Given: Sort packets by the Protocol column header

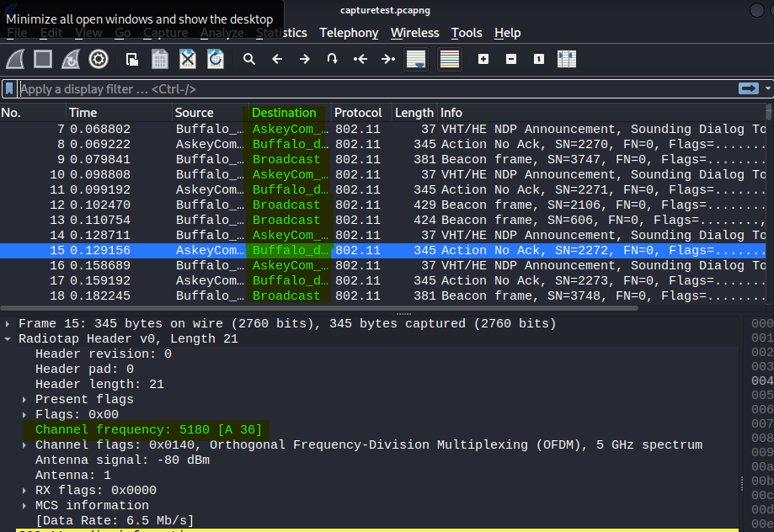Looking at the screenshot, I should tap(362, 113).
